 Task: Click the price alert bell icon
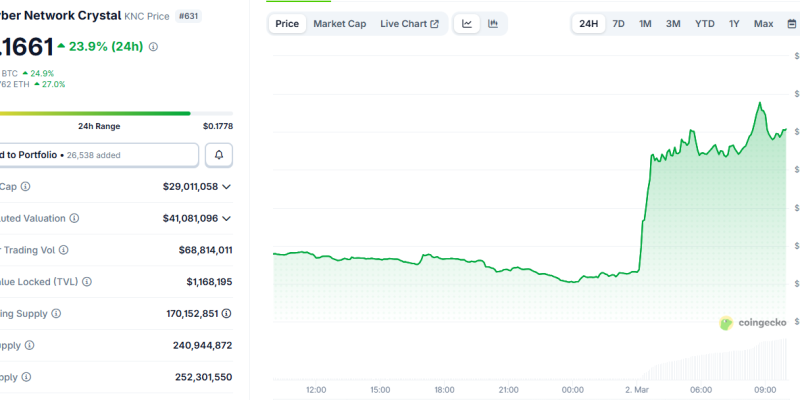pyautogui.click(x=218, y=155)
